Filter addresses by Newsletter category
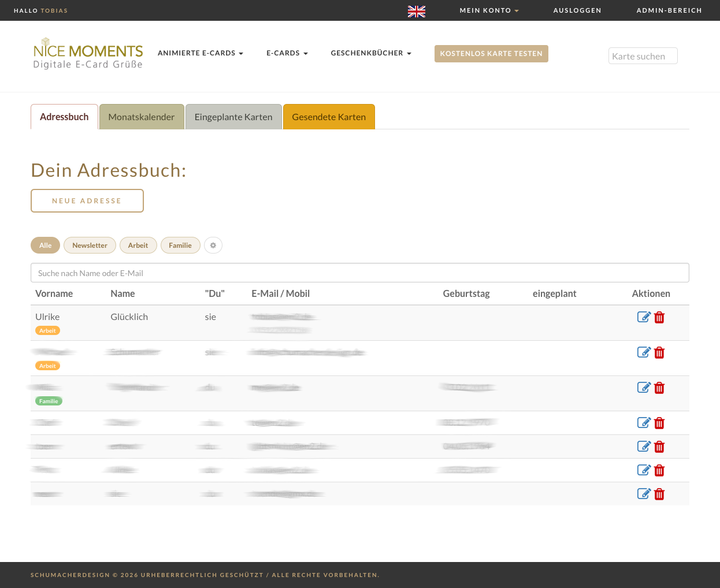Screen dimensions: 720x588 pyautogui.click(x=90, y=245)
